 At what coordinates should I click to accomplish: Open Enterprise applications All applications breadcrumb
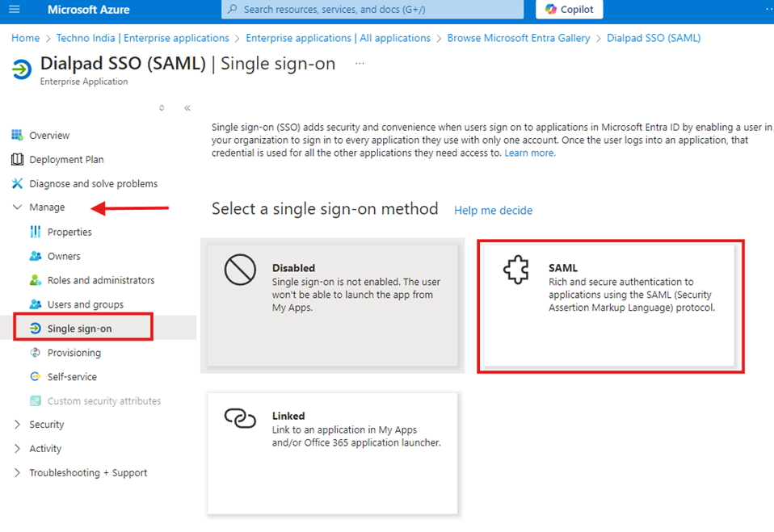(x=339, y=38)
